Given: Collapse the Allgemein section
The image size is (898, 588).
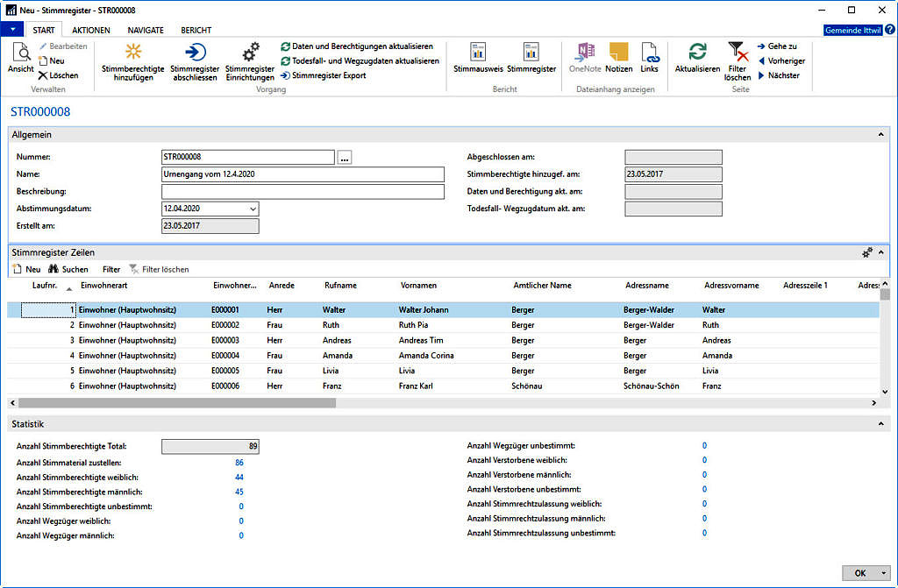Looking at the screenshot, I should pyautogui.click(x=880, y=135).
